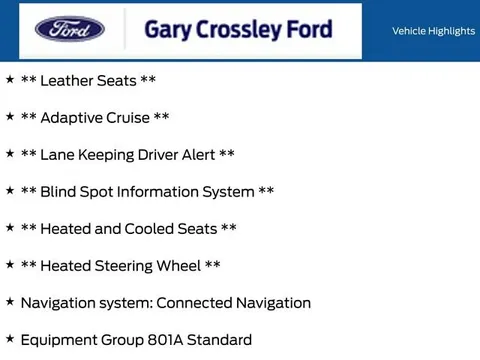Click the star beside Heated Steering Wheel

[10, 264]
